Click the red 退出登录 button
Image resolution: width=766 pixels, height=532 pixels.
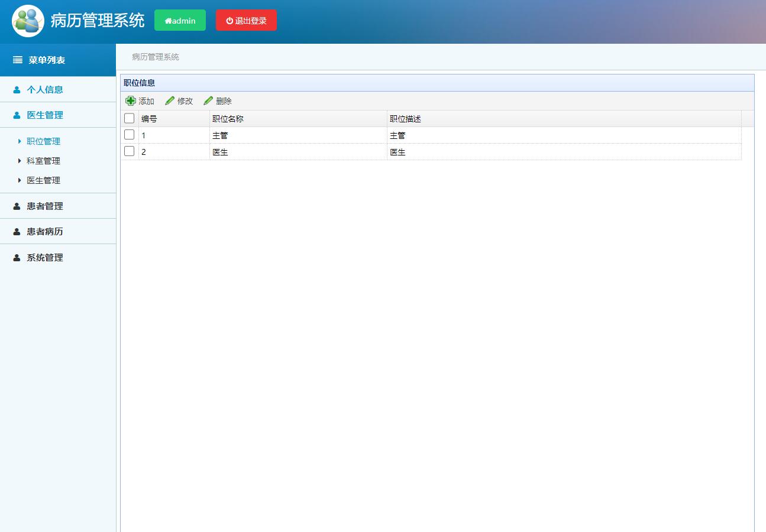[246, 20]
